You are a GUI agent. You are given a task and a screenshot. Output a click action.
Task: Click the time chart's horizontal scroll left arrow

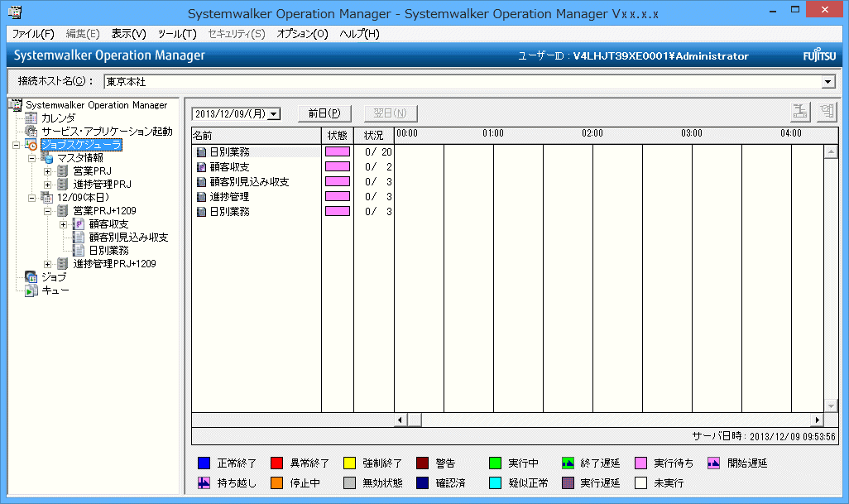click(x=401, y=420)
